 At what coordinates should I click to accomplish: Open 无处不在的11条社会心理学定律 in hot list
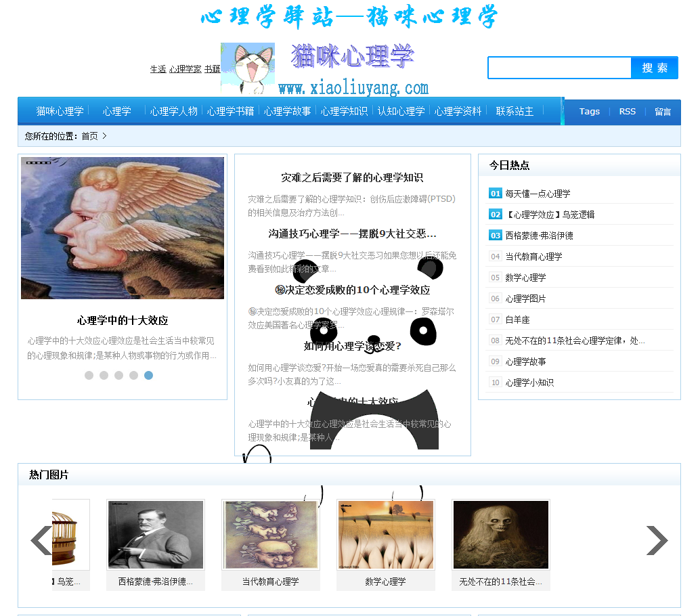coord(575,340)
